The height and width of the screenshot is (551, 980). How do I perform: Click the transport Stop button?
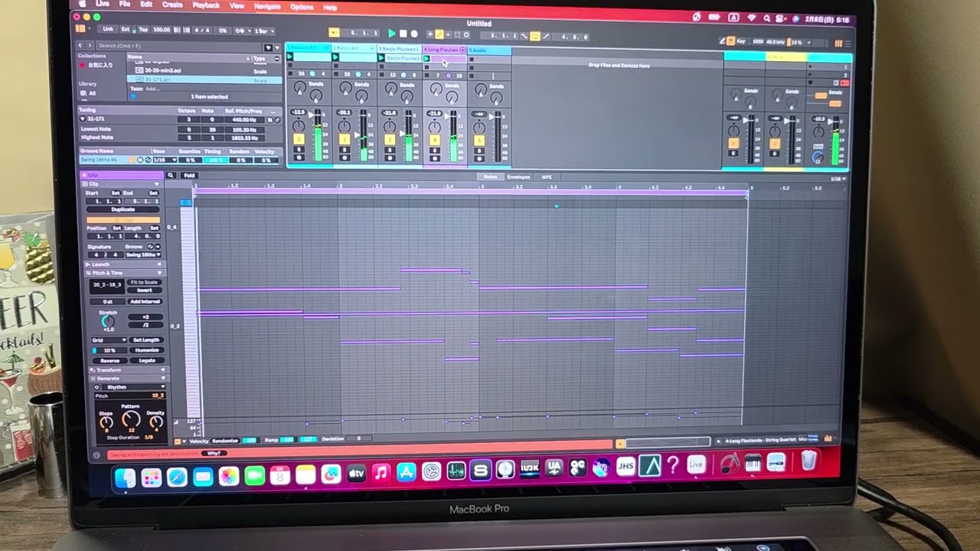point(403,34)
